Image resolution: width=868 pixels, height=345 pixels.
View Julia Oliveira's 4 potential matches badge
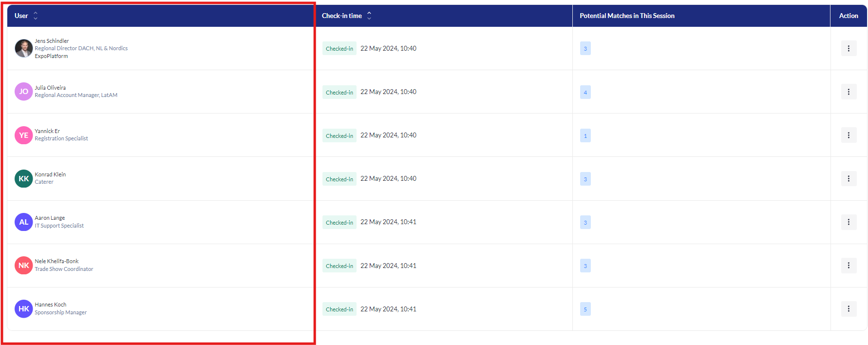pyautogui.click(x=585, y=92)
